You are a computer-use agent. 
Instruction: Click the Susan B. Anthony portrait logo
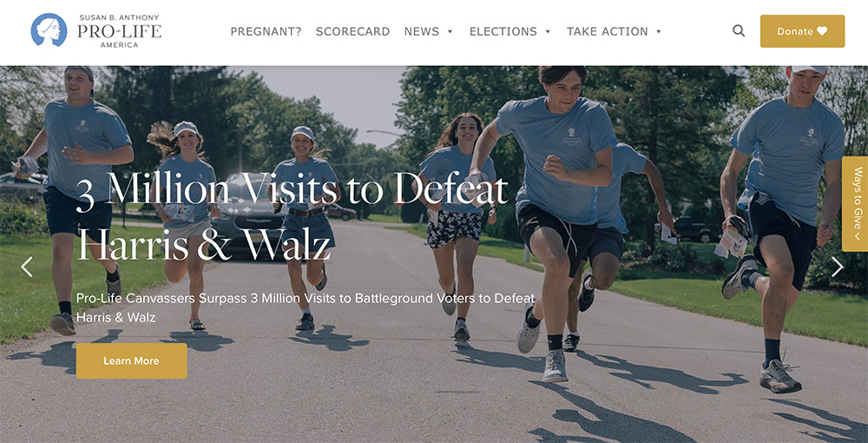coord(49,30)
